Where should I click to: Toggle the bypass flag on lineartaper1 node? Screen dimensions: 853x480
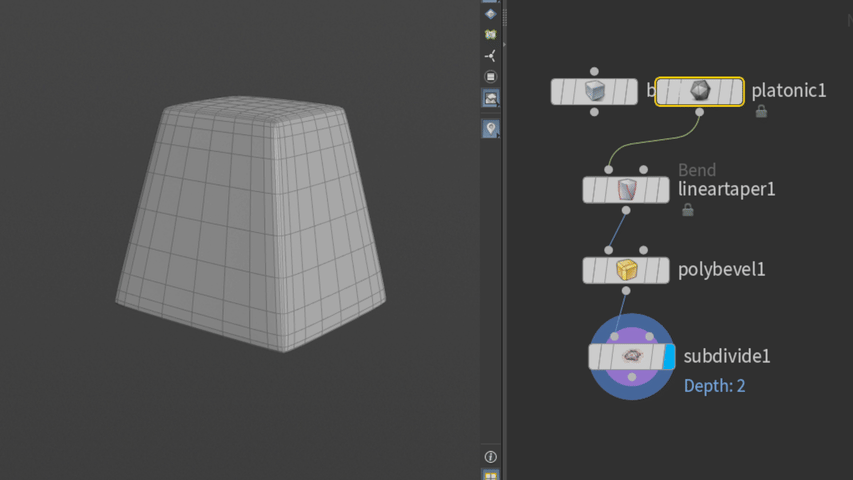590,190
